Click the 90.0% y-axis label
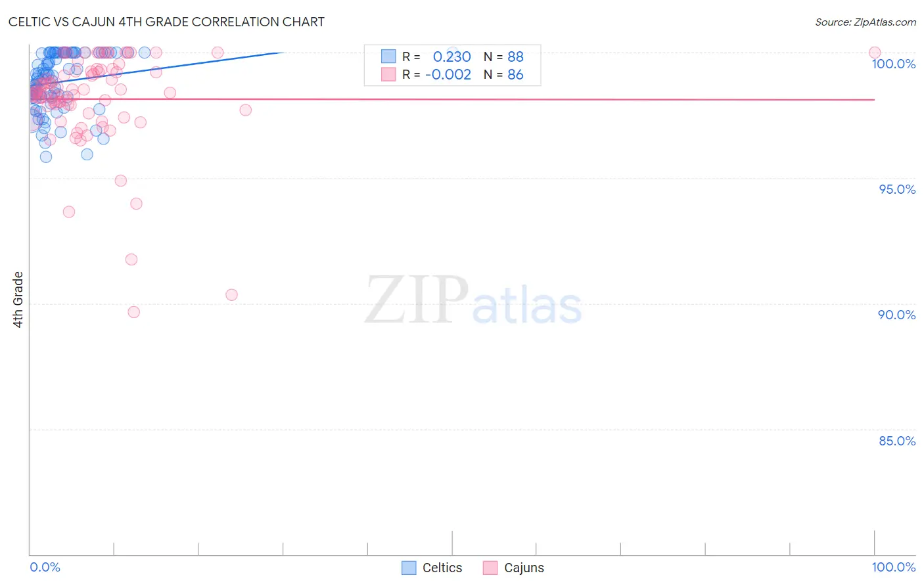Image resolution: width=924 pixels, height=586 pixels. tap(897, 315)
